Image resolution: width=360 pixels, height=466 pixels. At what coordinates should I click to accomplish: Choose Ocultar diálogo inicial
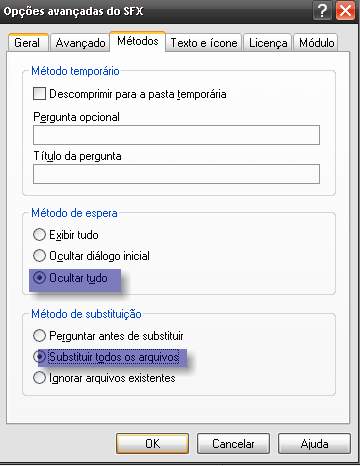coord(39,256)
